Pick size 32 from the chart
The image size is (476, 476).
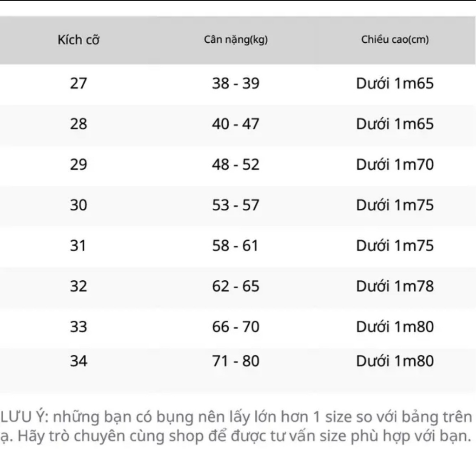tap(79, 286)
